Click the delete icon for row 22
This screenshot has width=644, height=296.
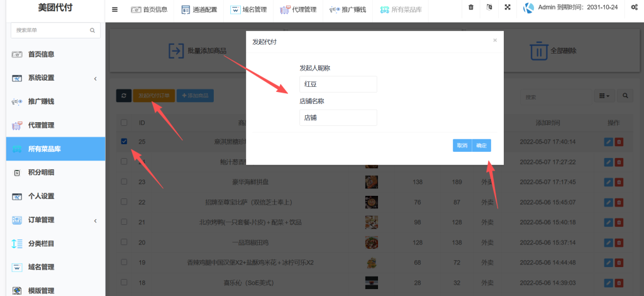pos(619,202)
